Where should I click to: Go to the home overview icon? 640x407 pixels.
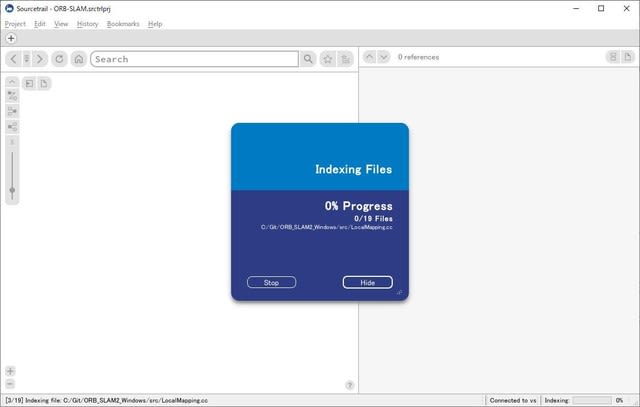78,59
